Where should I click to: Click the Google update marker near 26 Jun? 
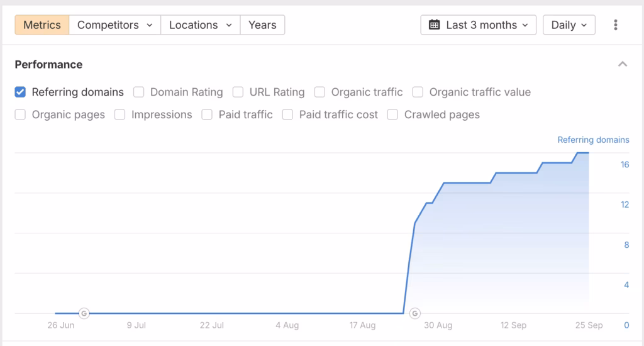84,313
